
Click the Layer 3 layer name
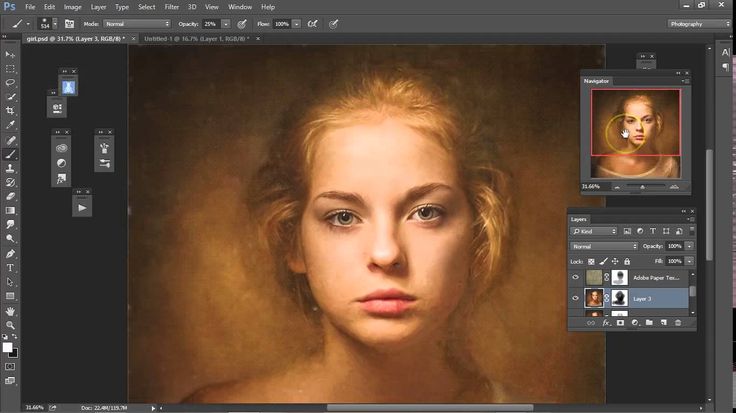click(644, 298)
